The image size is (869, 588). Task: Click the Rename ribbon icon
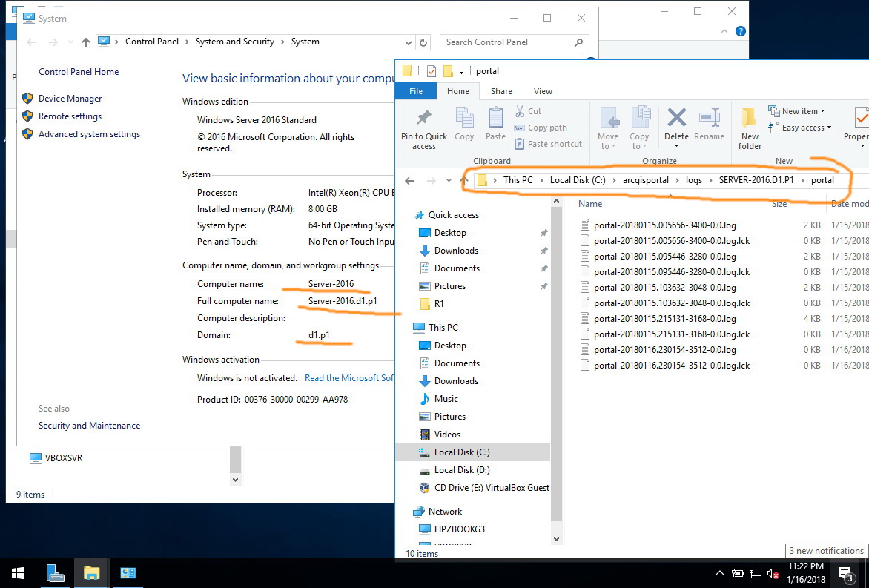[710, 119]
